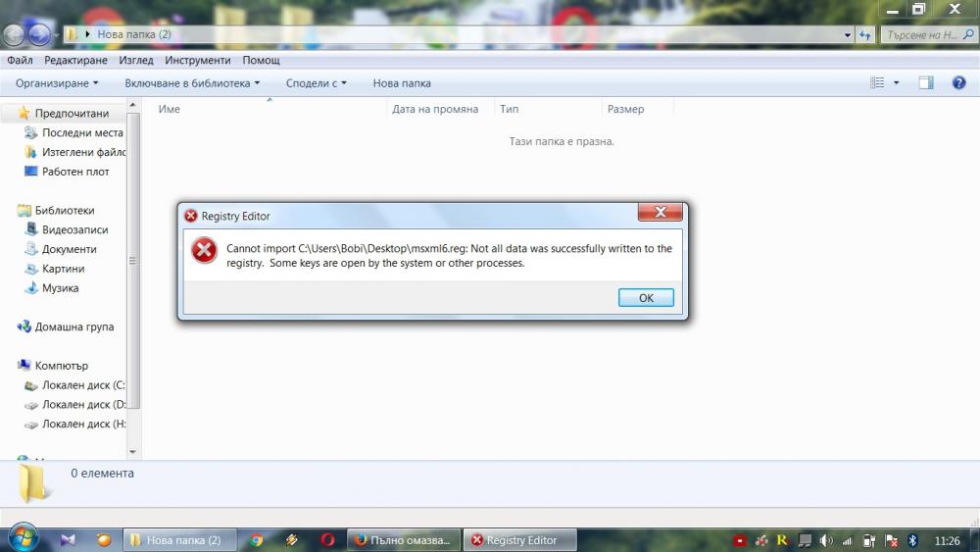This screenshot has height=552, width=980.
Task: Sort by the Тип column header
Action: 509,109
